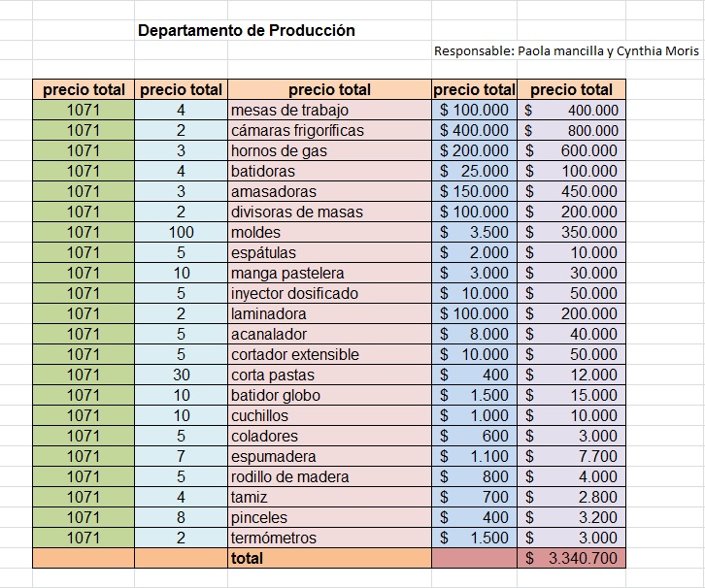Click the first precio total header cell
The image size is (705, 588).
coord(84,89)
